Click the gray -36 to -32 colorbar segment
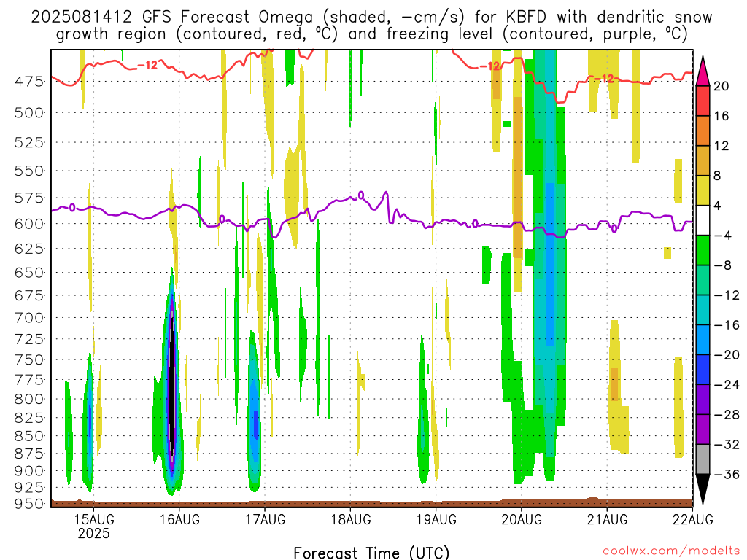 [x=703, y=459]
